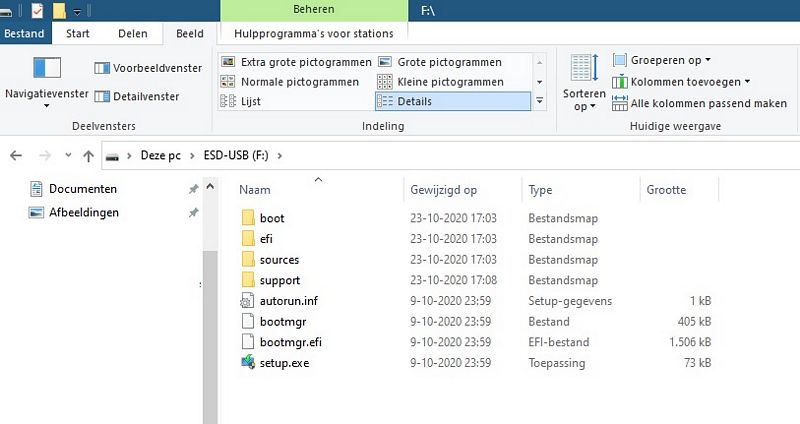Open the Navigatievenster pane button
Viewport: 800px width, 424px height.
[46, 82]
